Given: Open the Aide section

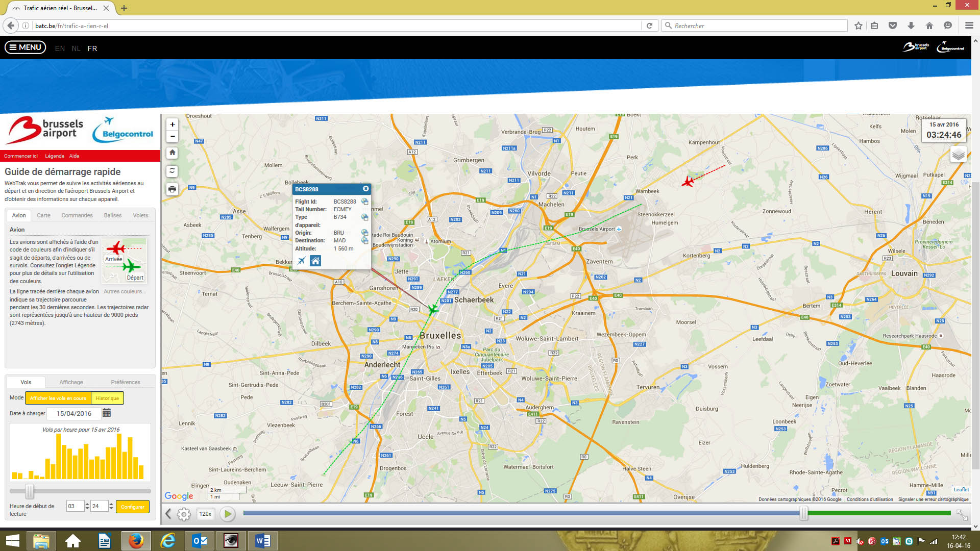Looking at the screenshot, I should pyautogui.click(x=75, y=156).
